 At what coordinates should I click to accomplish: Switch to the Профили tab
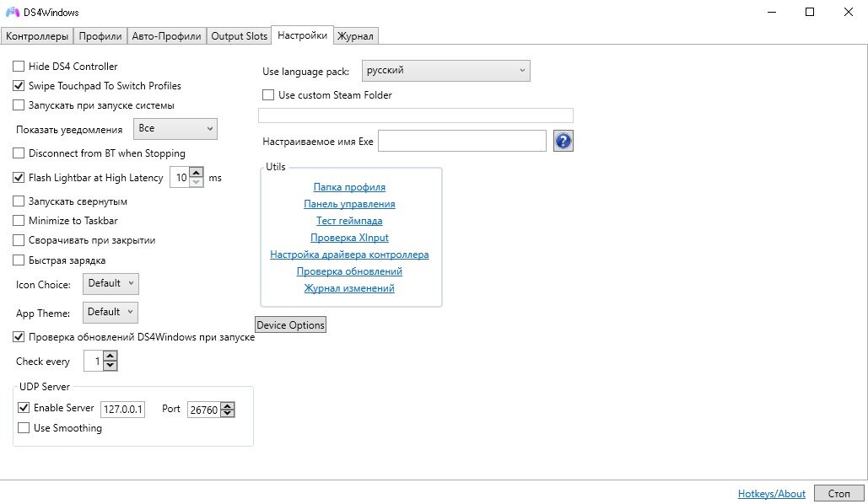click(100, 36)
